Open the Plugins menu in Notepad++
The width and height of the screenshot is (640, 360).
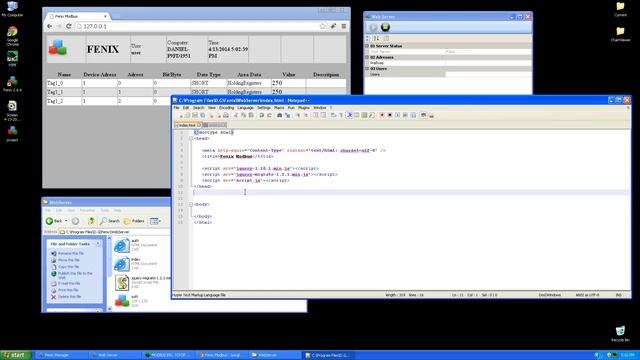[x=304, y=108]
